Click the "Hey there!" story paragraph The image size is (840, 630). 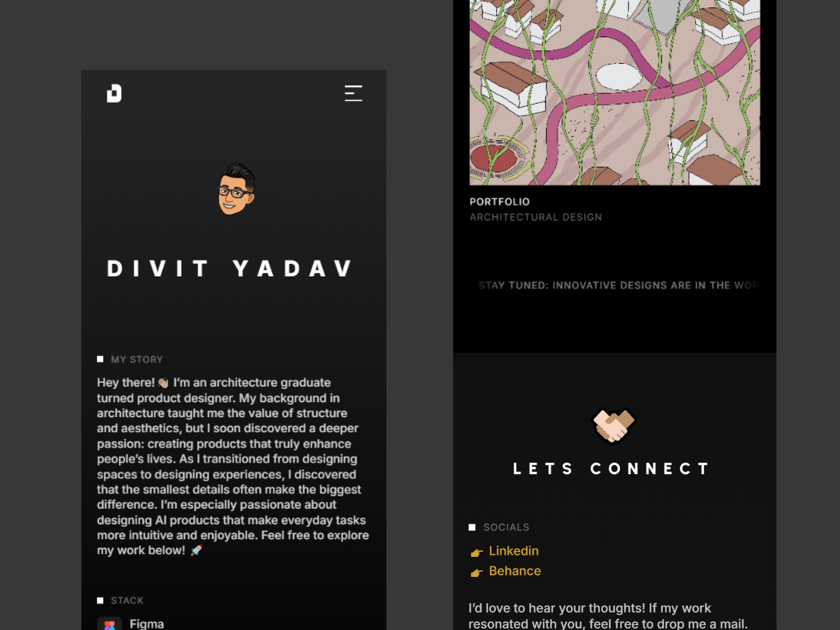tap(233, 466)
